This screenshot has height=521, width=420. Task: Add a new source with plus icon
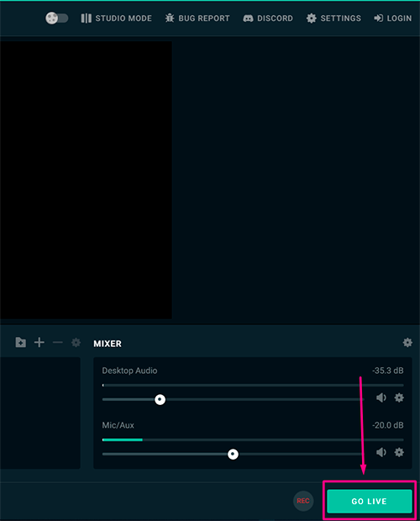[x=39, y=342]
